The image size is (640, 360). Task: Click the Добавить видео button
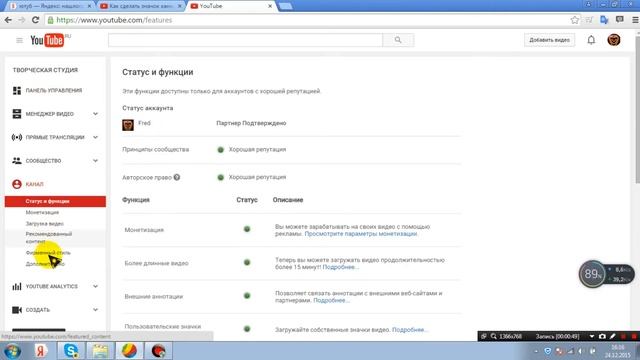tap(549, 40)
